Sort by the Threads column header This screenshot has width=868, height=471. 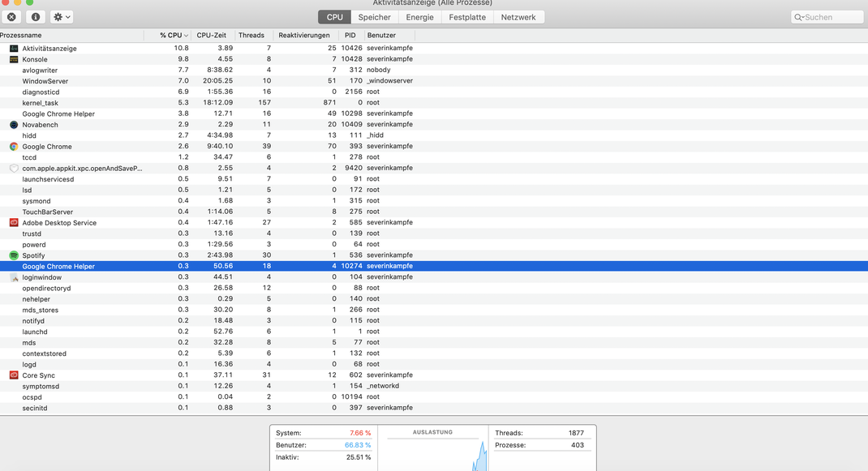click(x=254, y=36)
